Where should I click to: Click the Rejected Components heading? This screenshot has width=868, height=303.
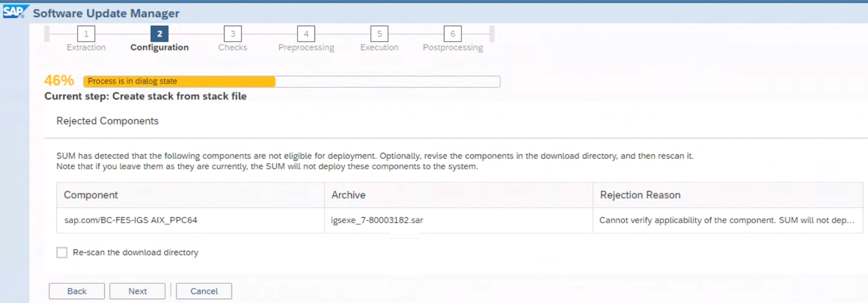click(x=108, y=121)
